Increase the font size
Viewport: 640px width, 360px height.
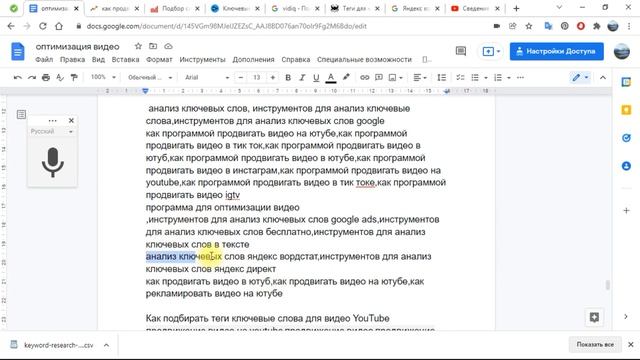pos(273,78)
